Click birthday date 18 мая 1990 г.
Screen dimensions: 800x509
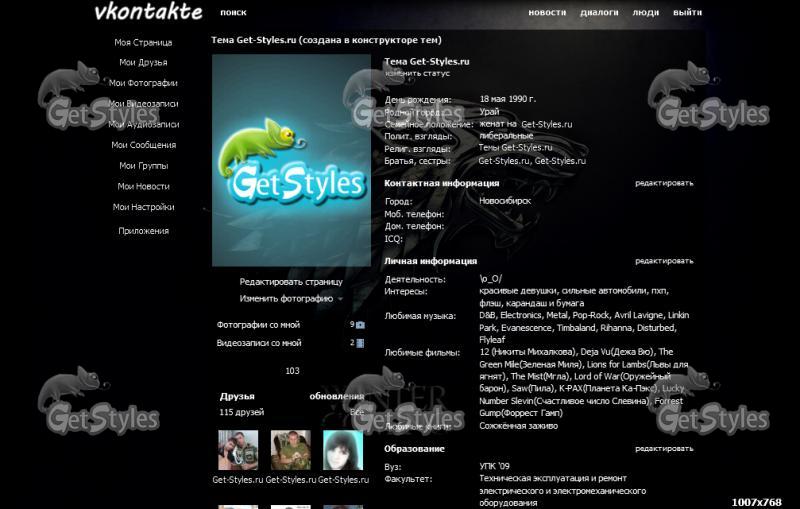click(x=507, y=99)
